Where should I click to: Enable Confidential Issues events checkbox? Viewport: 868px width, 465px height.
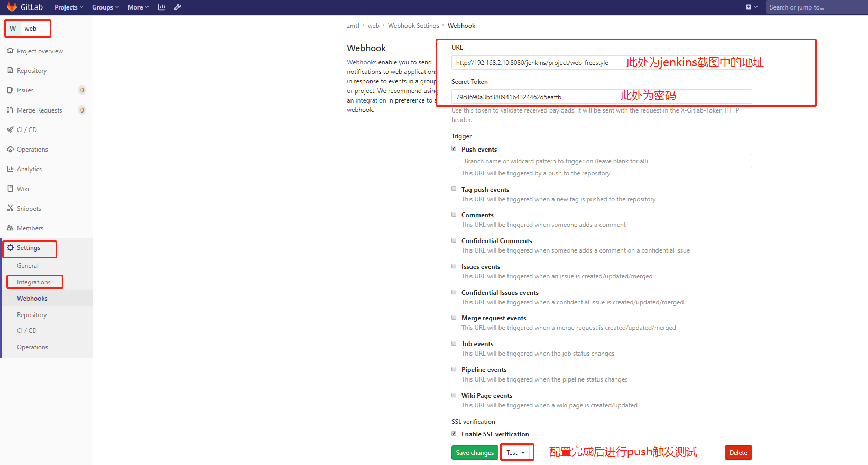coord(454,292)
